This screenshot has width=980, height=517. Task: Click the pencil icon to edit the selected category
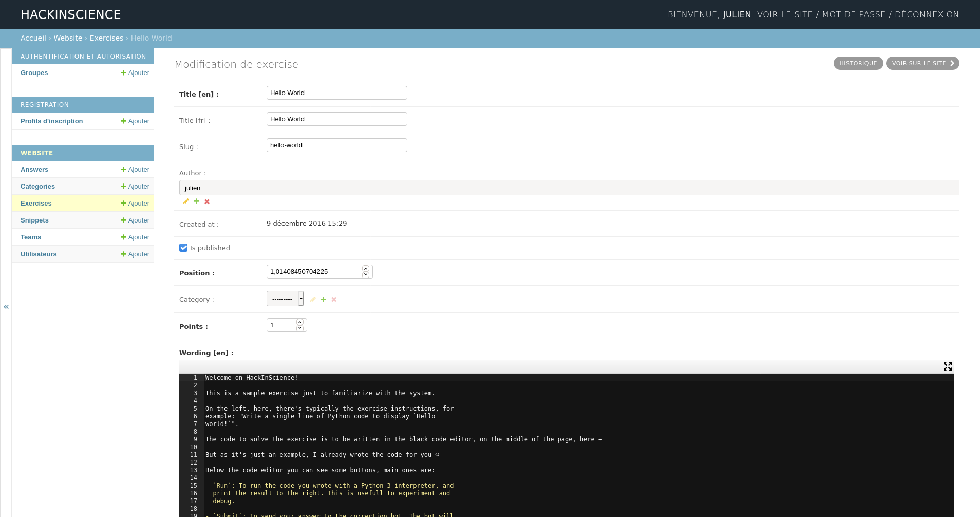(x=313, y=299)
